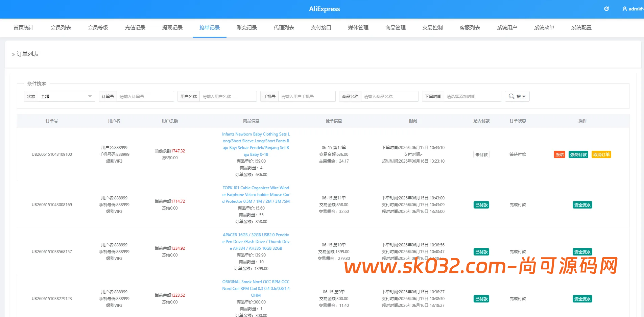The image size is (644, 317).
Task: Click the 抢单信息 column header
Action: tap(334, 121)
